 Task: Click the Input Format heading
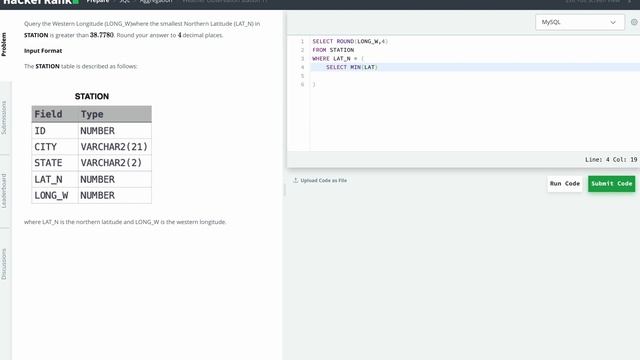43,51
